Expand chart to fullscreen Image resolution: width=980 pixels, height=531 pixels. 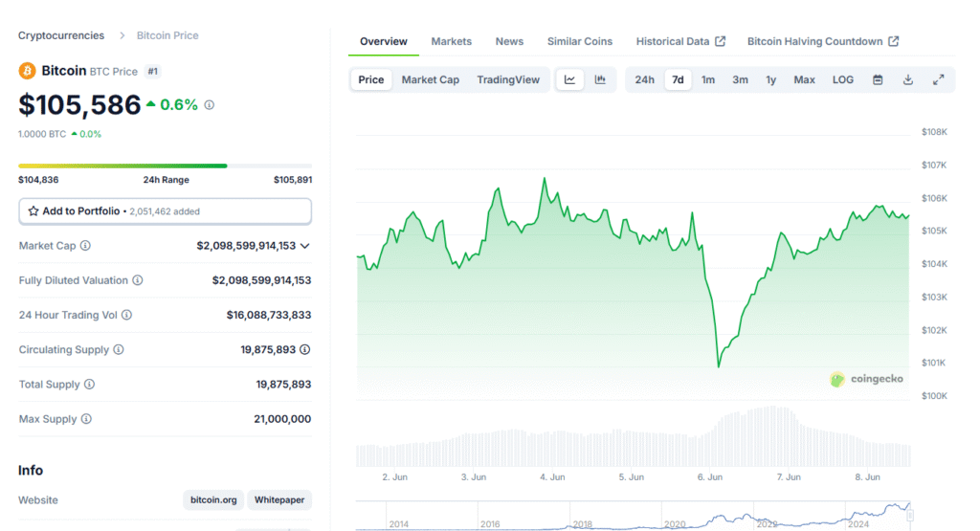coord(938,80)
